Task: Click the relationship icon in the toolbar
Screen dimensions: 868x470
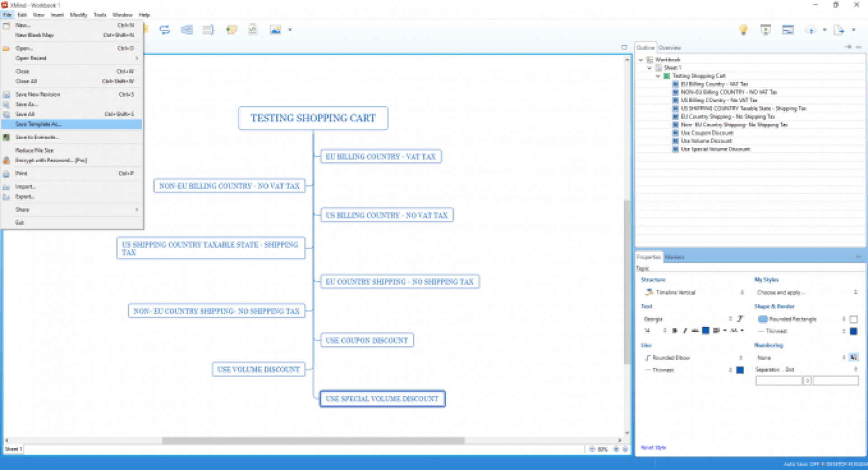Action: click(165, 30)
